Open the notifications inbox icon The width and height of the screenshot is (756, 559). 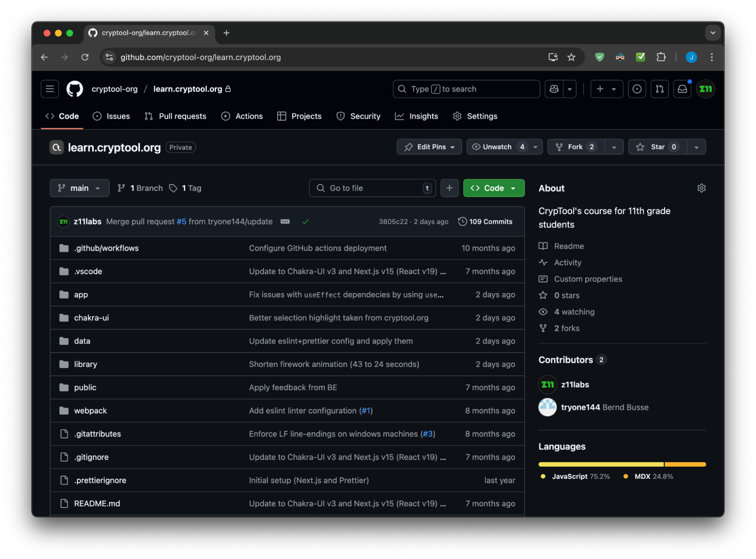click(x=682, y=89)
